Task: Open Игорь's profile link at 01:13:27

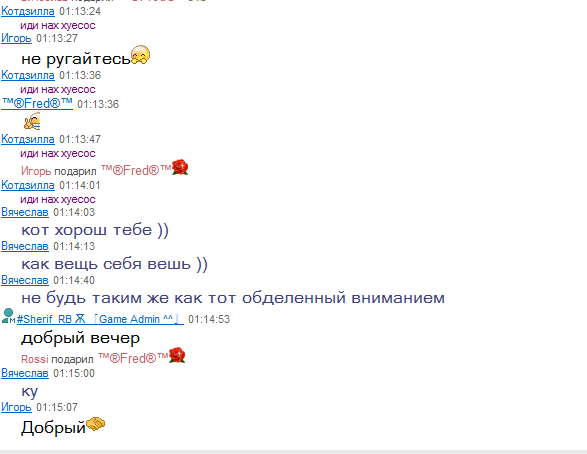Action: (16, 38)
